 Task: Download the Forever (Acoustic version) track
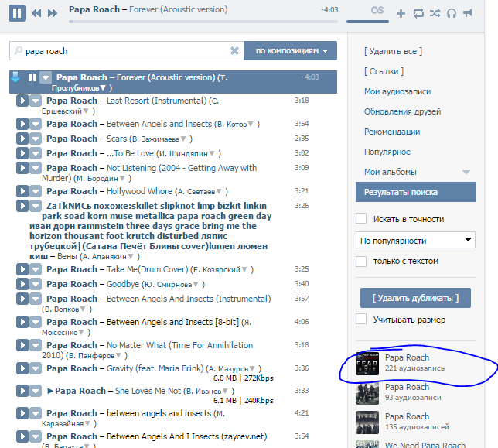[15, 77]
